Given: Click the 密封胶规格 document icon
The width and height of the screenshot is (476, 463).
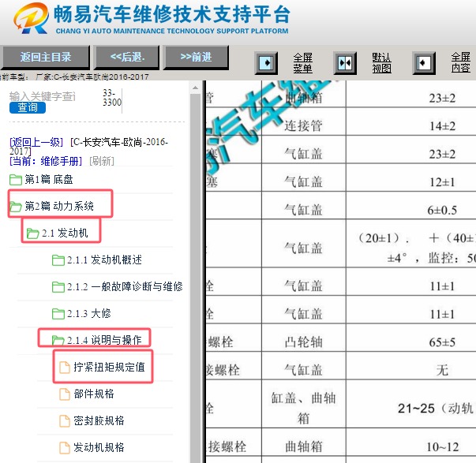Looking at the screenshot, I should tap(65, 421).
